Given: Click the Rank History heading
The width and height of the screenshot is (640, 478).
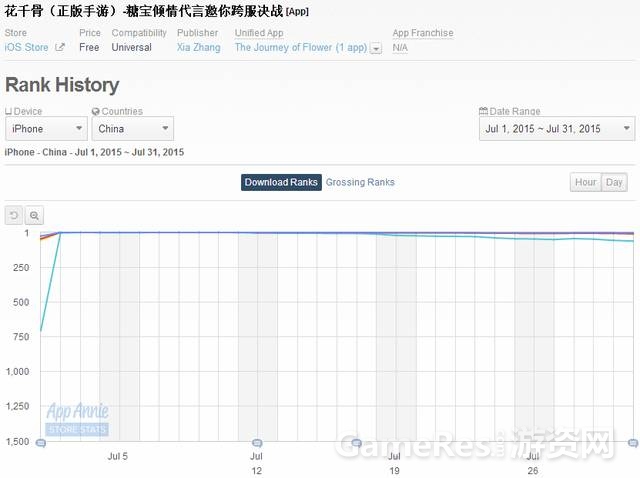Looking at the screenshot, I should coord(62,85).
